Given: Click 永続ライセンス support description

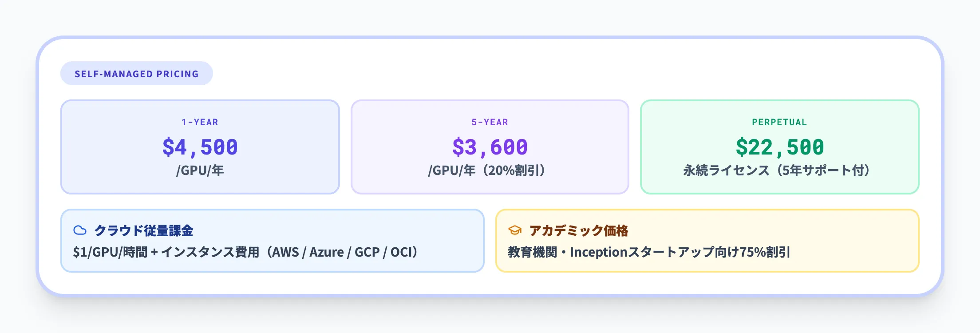Looking at the screenshot, I should coord(726,170).
